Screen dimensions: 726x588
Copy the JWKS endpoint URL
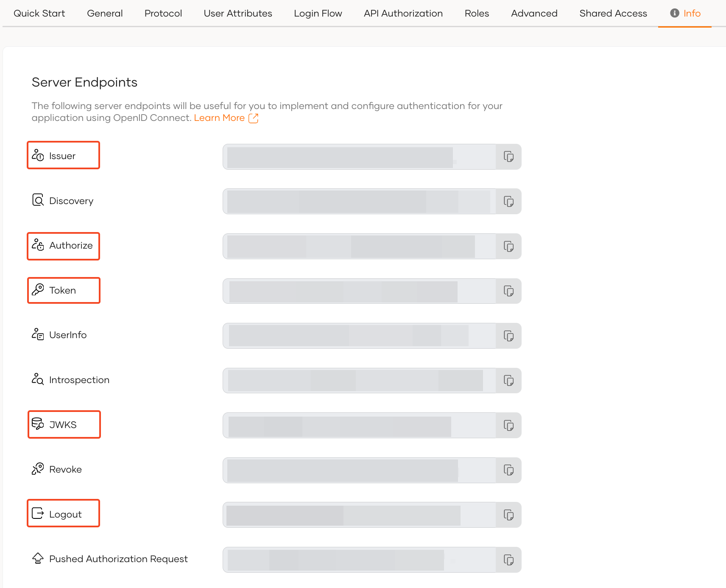(x=508, y=425)
